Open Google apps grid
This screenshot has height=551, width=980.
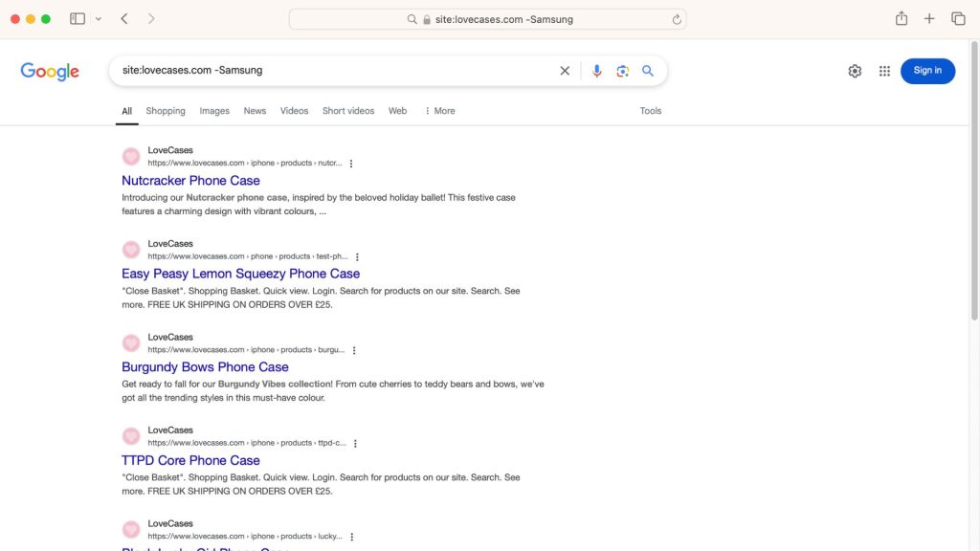point(884,71)
